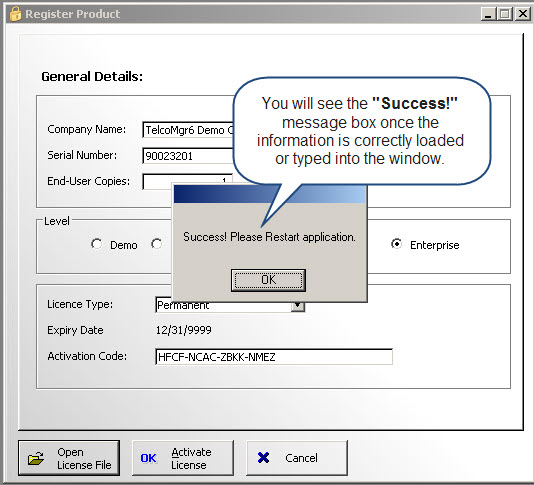The height and width of the screenshot is (485, 534).
Task: Minimize the Register Product window
Action: (488, 14)
